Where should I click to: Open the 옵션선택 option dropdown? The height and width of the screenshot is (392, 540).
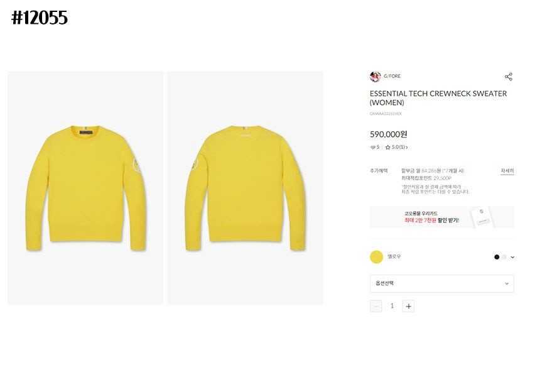(442, 283)
